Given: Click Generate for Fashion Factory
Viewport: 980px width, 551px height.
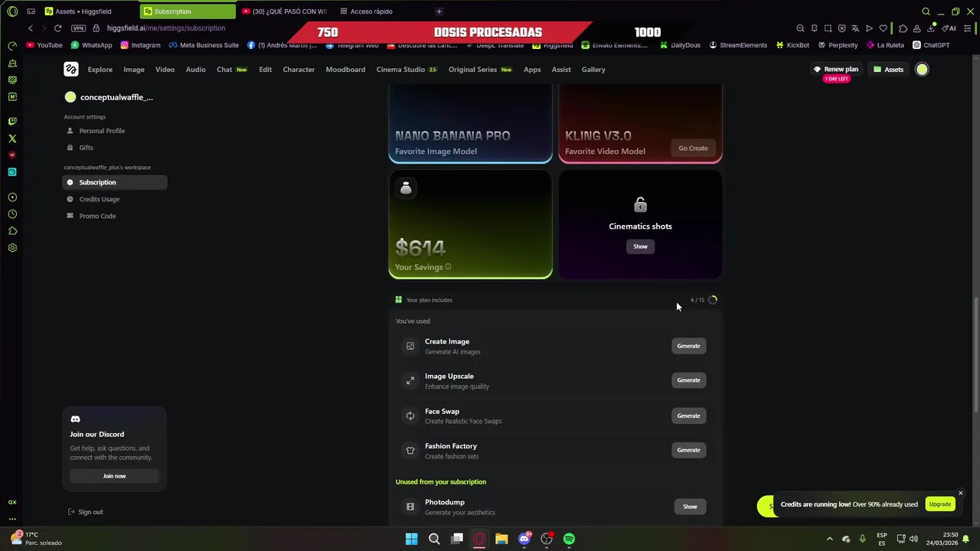Looking at the screenshot, I should coord(688,450).
